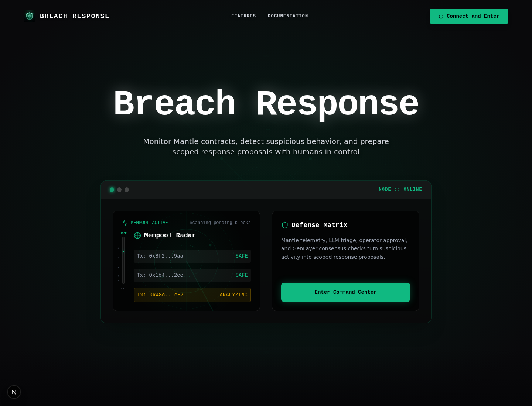This screenshot has height=406, width=532.
Task: Click the Enter Command Center button
Action: 345,292
